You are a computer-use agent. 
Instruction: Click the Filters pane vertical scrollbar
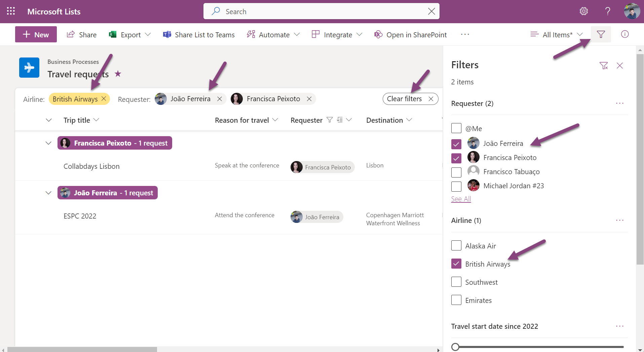click(640, 160)
